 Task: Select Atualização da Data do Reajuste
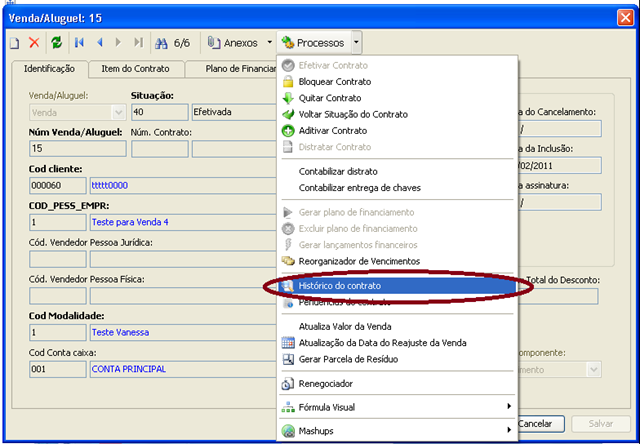(397, 343)
